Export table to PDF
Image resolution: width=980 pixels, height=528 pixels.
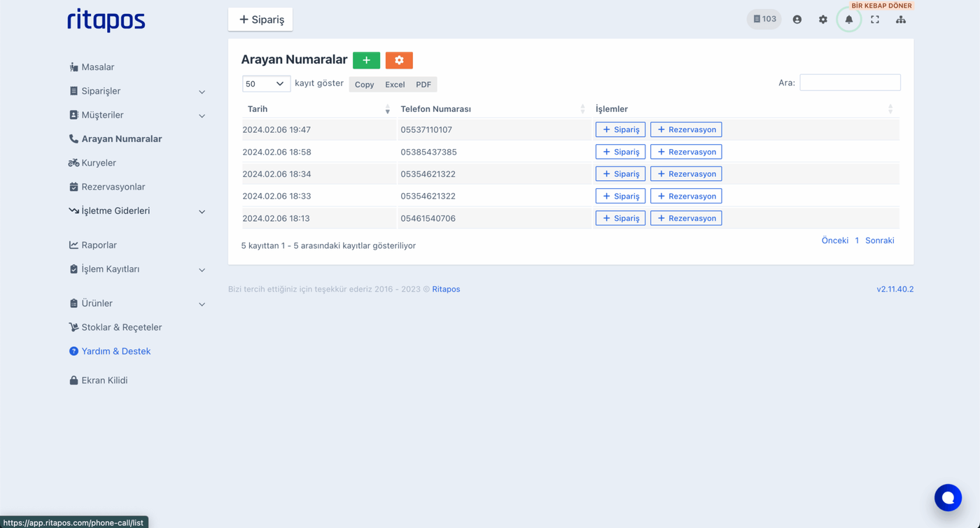click(423, 85)
